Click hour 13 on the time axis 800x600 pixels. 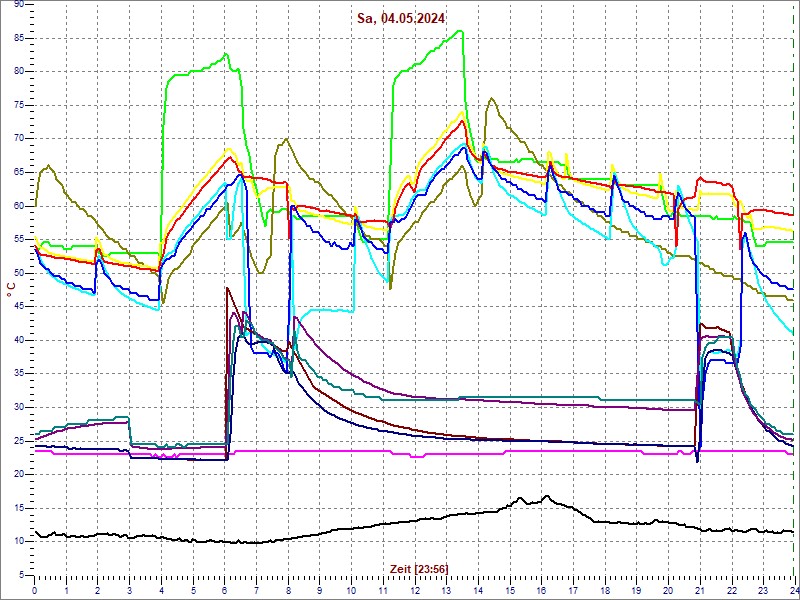pos(446,589)
